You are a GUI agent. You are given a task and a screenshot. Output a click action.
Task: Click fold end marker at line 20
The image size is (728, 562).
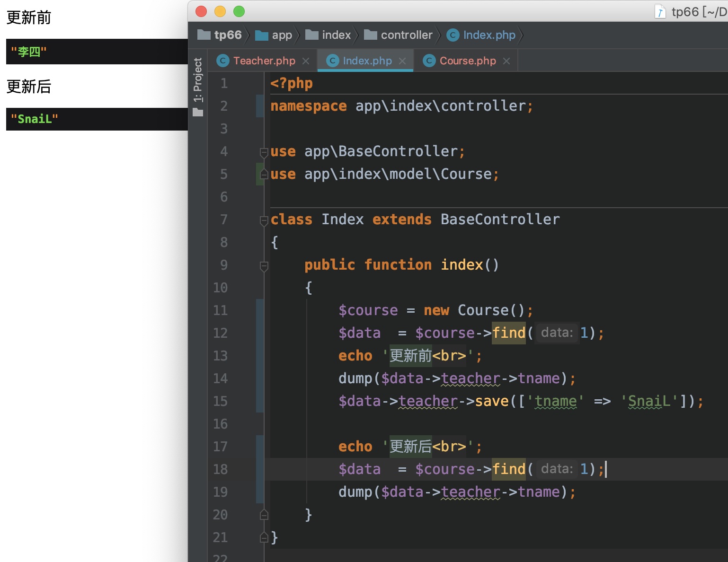(x=264, y=515)
